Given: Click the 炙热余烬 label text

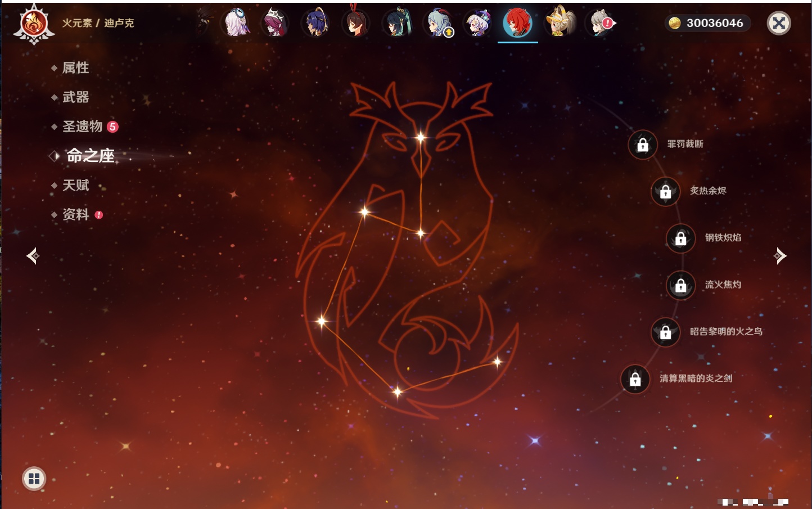Looking at the screenshot, I should point(708,191).
